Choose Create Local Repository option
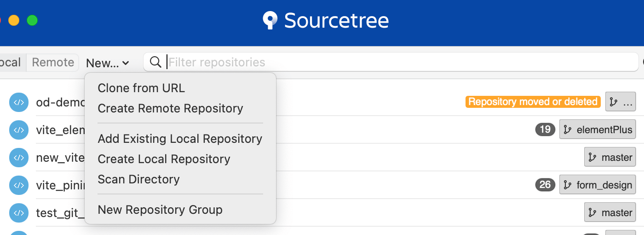Screen dimensions: 644x235 coord(164,159)
